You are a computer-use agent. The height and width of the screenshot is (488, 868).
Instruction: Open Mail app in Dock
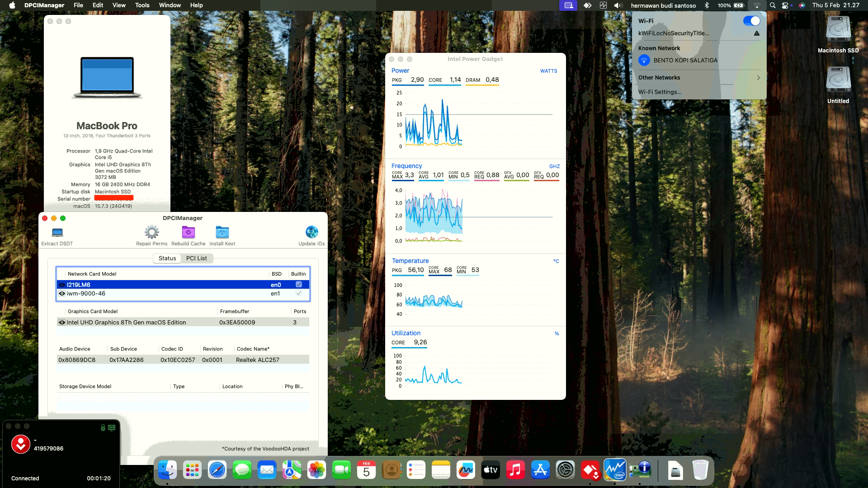(267, 470)
